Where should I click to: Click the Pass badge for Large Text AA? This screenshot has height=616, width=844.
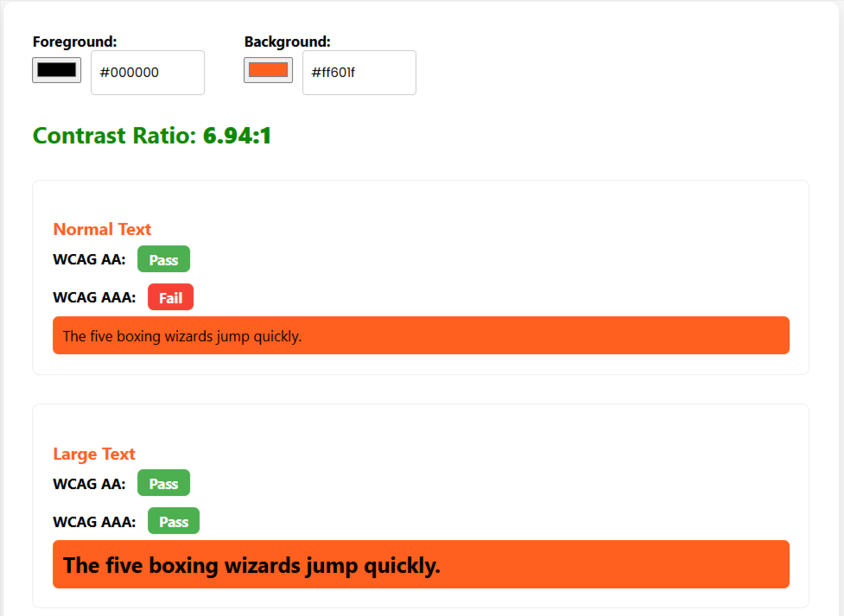click(x=163, y=484)
